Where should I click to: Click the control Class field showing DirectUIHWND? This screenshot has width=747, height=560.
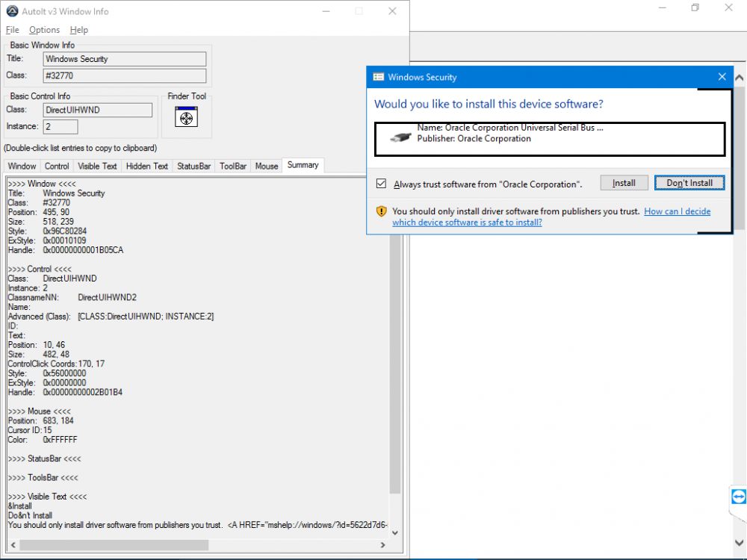tap(98, 110)
